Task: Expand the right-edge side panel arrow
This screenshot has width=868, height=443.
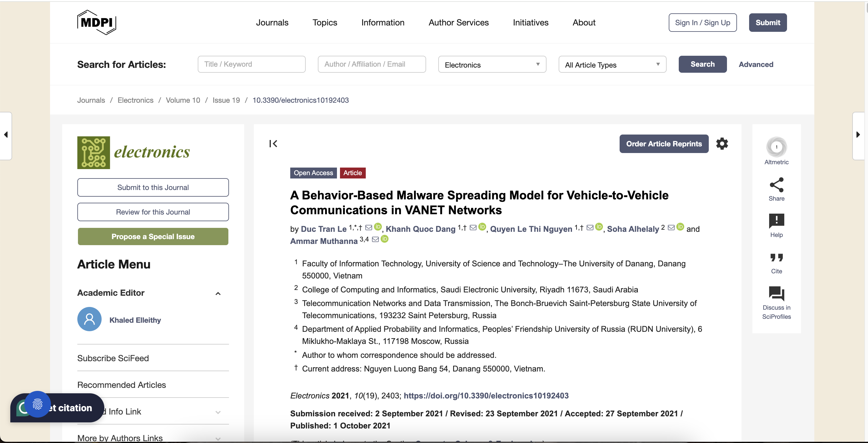Action: (858, 134)
